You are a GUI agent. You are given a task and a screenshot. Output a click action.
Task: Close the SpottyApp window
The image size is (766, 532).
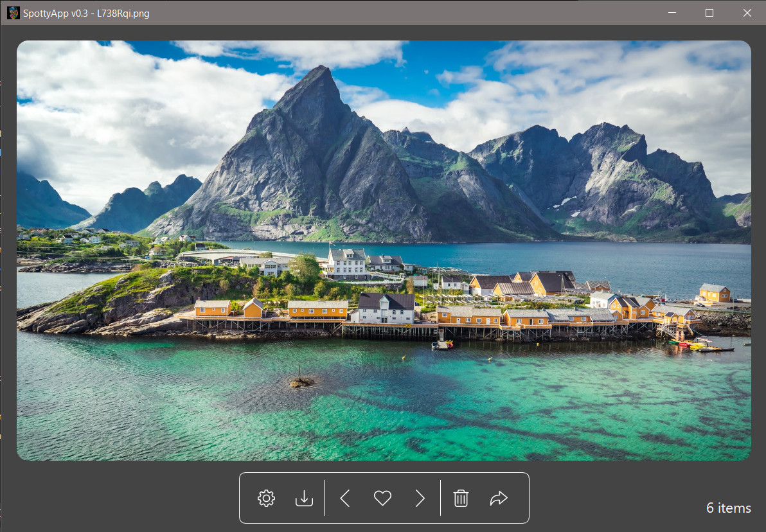click(747, 13)
